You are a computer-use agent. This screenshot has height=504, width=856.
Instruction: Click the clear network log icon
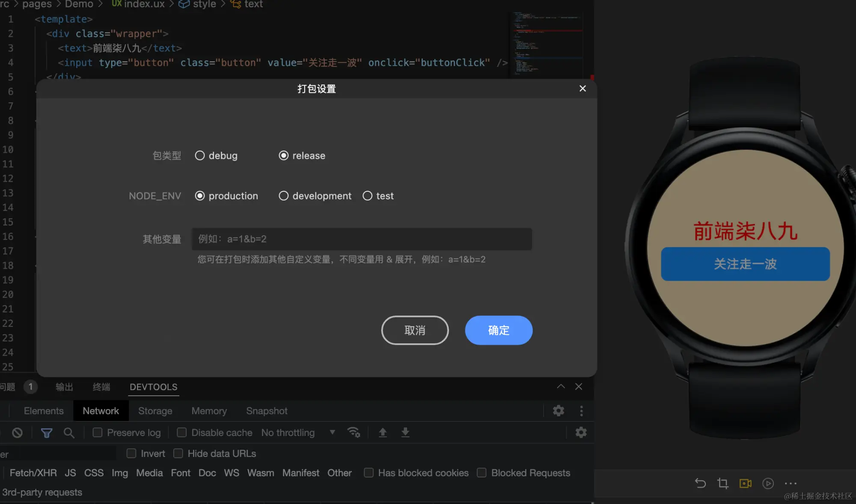tap(17, 433)
